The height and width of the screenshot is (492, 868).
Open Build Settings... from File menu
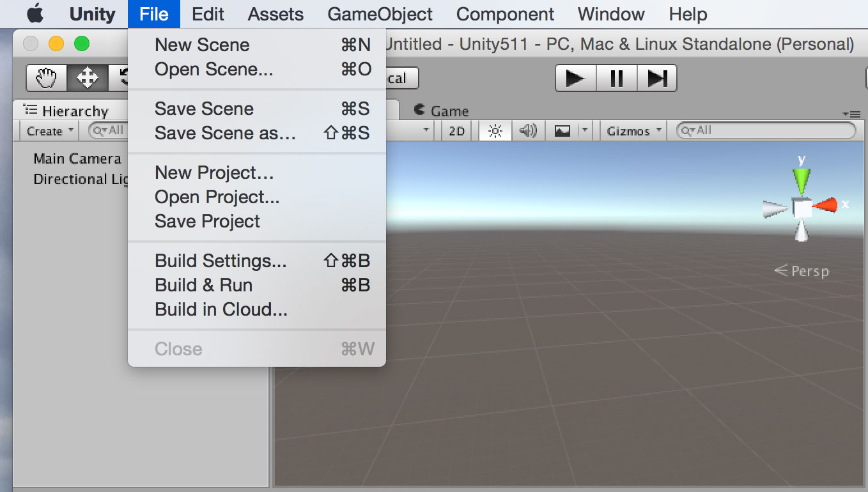pos(257,261)
